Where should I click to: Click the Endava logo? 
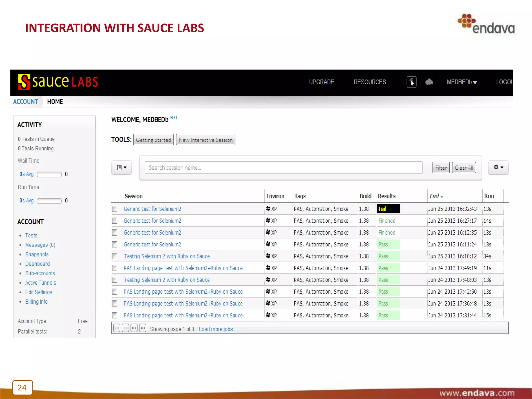486,24
